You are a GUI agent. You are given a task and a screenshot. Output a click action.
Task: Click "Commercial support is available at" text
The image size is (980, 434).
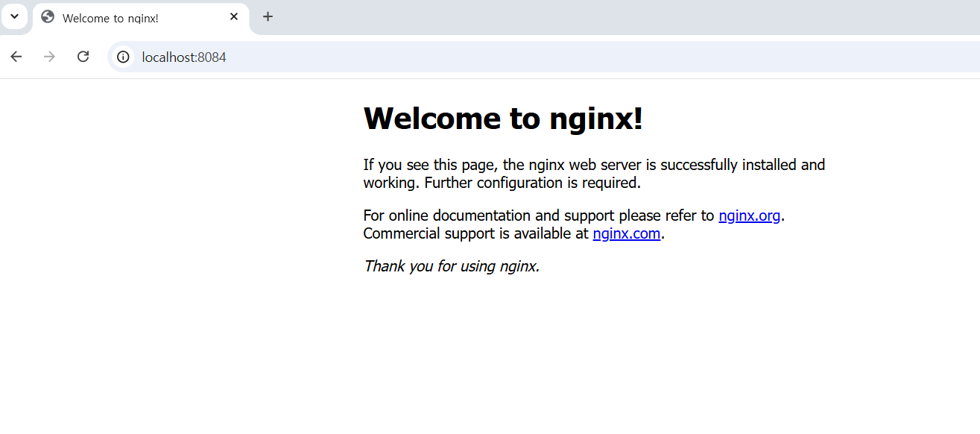pyautogui.click(x=476, y=233)
